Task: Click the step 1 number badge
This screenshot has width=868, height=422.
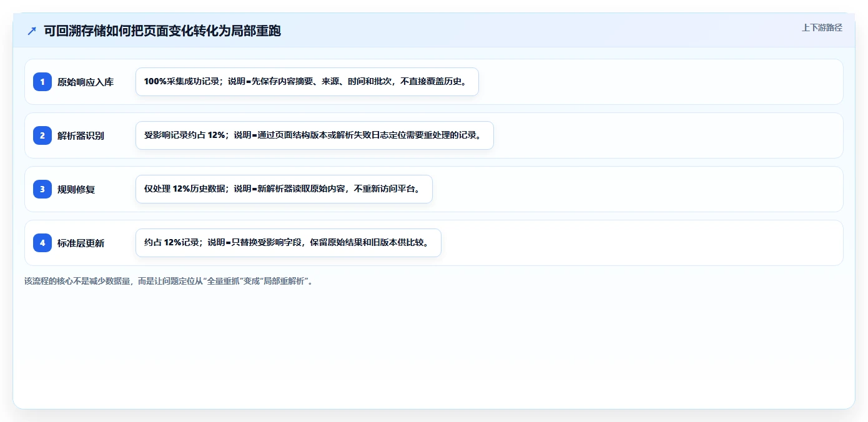Action: pyautogui.click(x=42, y=82)
